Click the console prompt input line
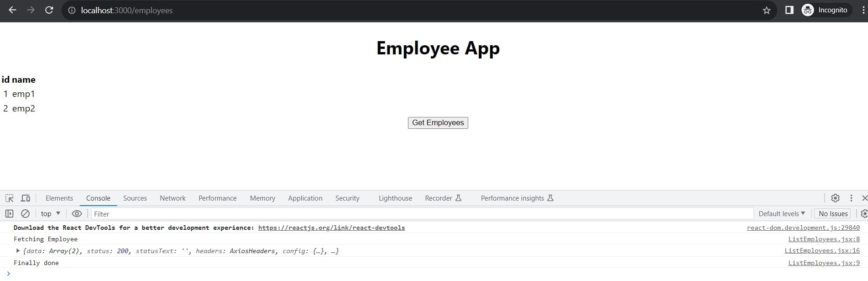 [x=434, y=274]
